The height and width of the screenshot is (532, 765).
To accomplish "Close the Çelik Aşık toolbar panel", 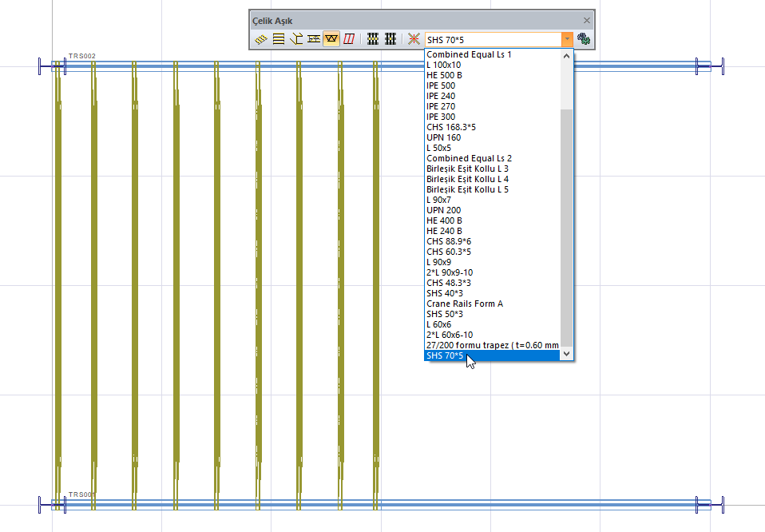I will (x=587, y=20).
